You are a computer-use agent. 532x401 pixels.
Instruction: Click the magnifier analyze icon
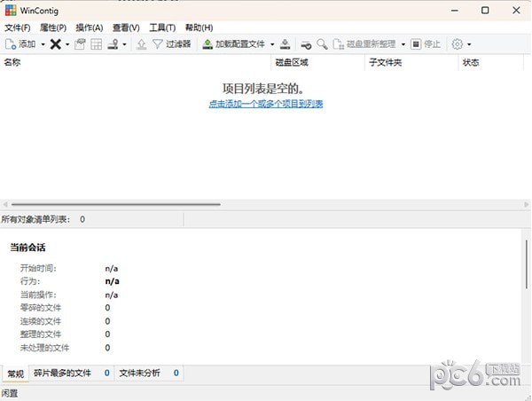322,44
